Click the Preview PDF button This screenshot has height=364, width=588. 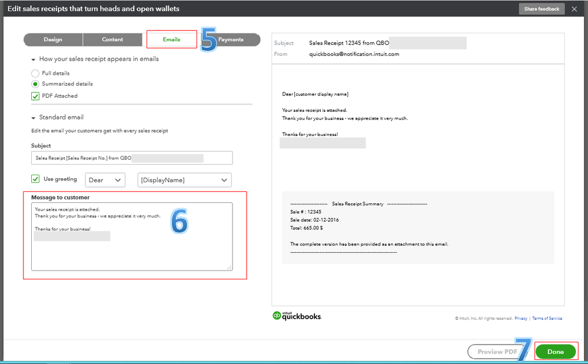tap(497, 352)
